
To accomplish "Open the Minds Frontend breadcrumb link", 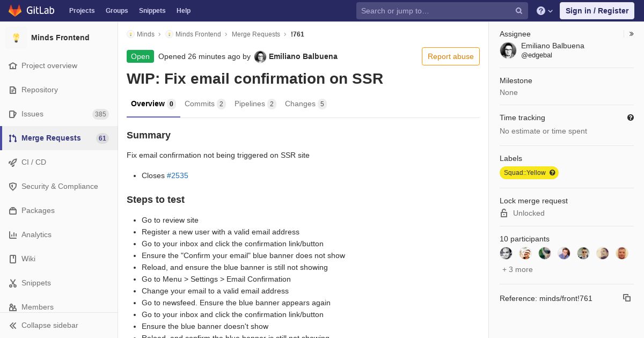I will pyautogui.click(x=198, y=34).
